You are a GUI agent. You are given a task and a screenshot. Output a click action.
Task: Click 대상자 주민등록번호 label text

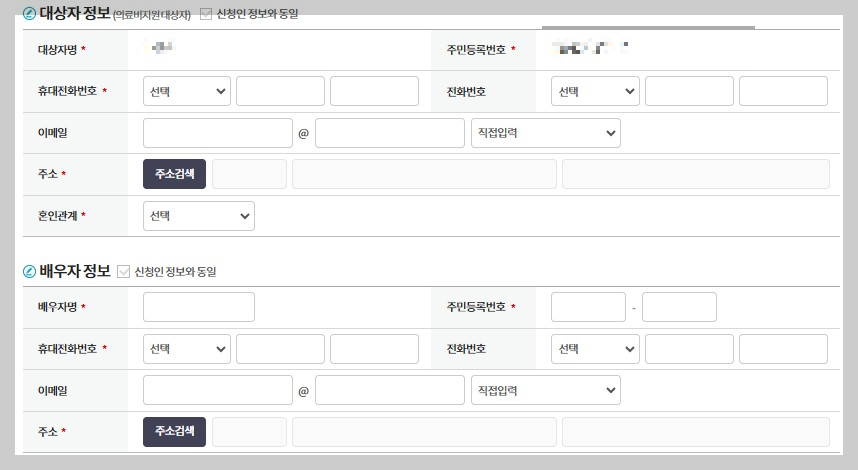pos(476,50)
